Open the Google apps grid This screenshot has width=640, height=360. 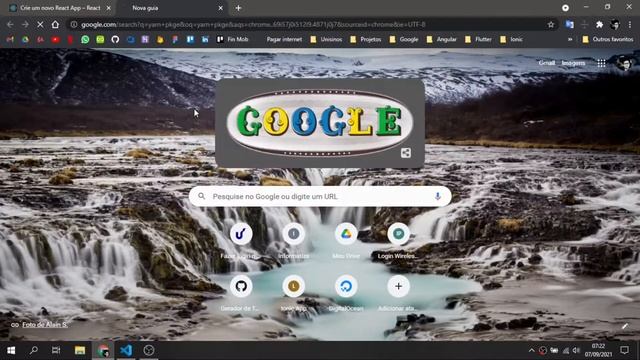click(x=601, y=63)
